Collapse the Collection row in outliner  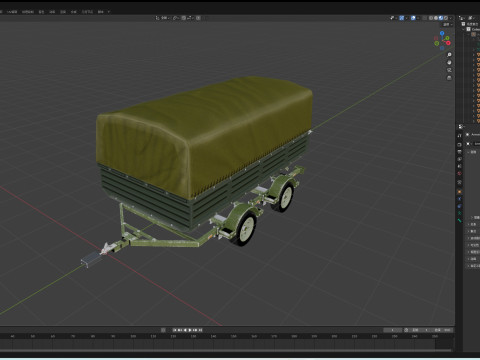(x=463, y=29)
